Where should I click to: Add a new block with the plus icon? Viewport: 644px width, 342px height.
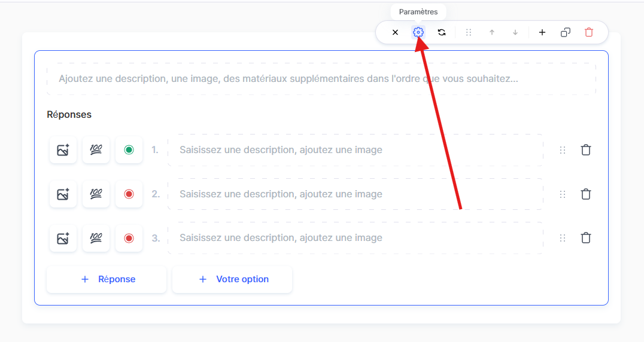point(542,32)
